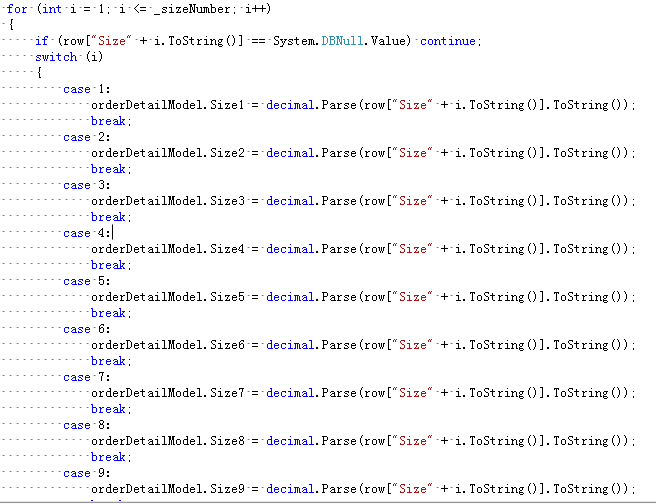Click the "Size" string in the if condition
Viewport: 656px width, 504px height.
point(111,41)
